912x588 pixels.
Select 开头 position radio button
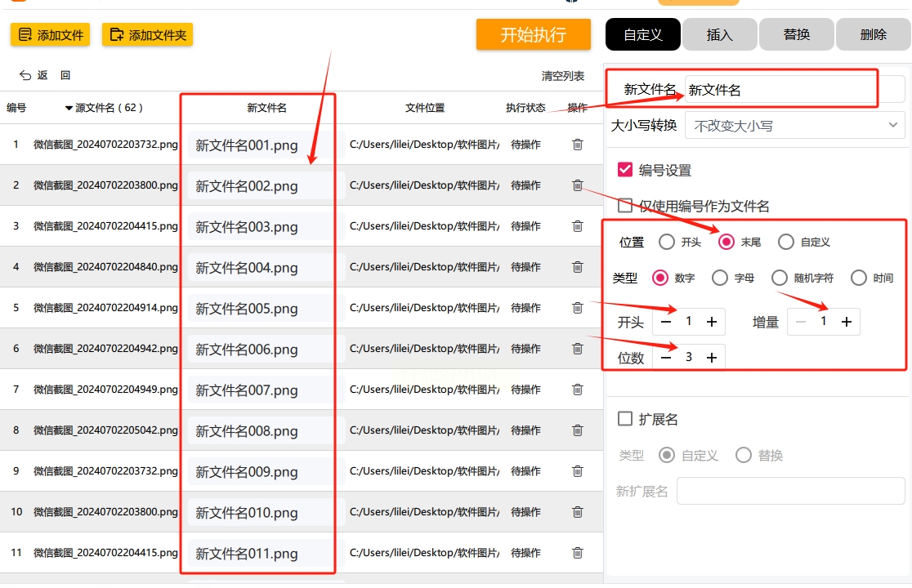667,242
